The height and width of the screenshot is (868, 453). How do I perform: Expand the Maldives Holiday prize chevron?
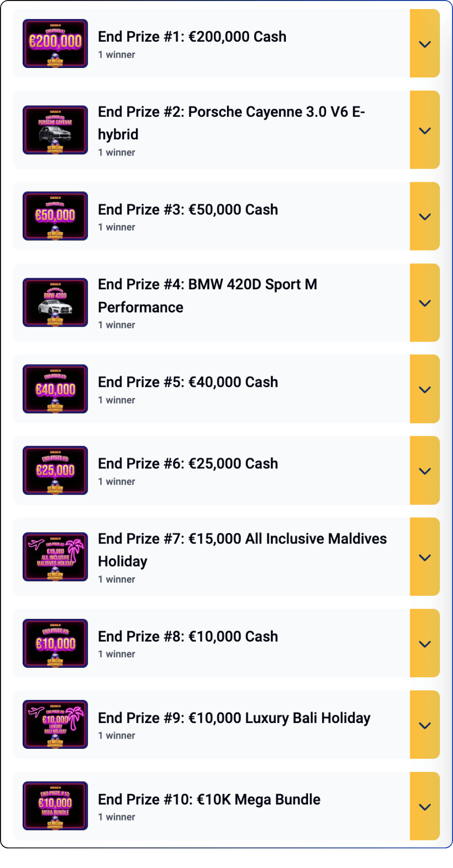tap(425, 557)
